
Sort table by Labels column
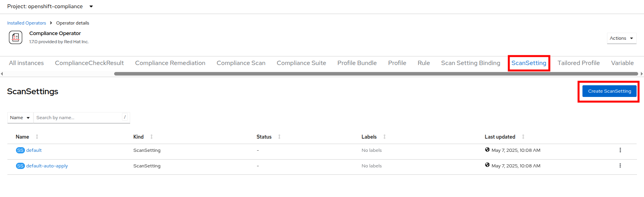[x=369, y=137]
